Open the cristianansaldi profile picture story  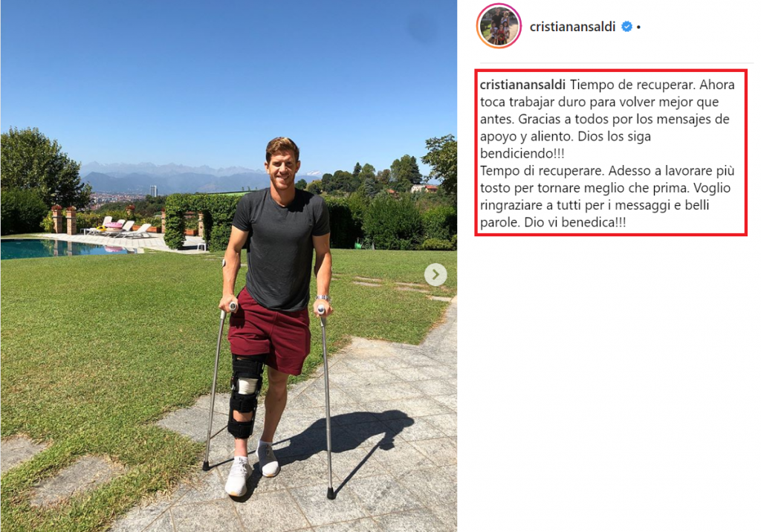pos(499,26)
